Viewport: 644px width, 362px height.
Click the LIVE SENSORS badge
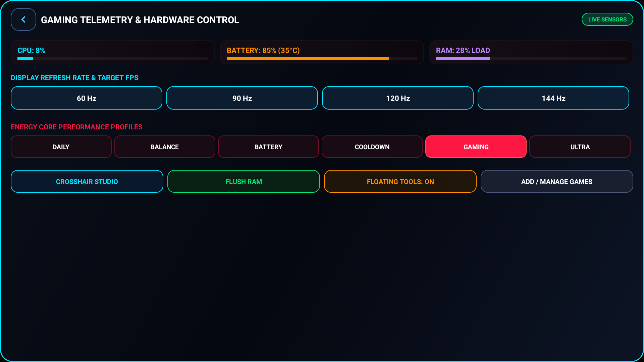pyautogui.click(x=607, y=19)
